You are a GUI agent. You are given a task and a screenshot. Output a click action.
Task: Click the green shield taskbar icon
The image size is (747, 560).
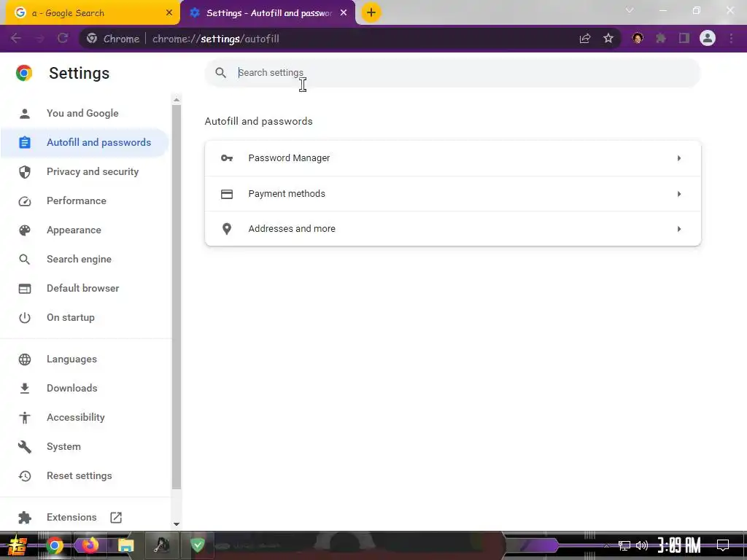pos(197,545)
